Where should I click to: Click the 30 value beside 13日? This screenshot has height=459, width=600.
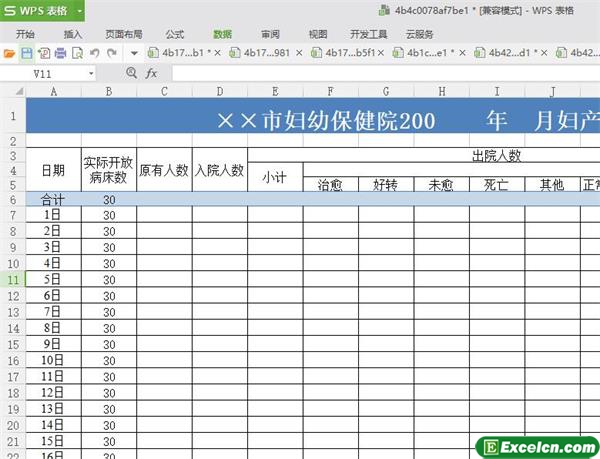pos(109,409)
